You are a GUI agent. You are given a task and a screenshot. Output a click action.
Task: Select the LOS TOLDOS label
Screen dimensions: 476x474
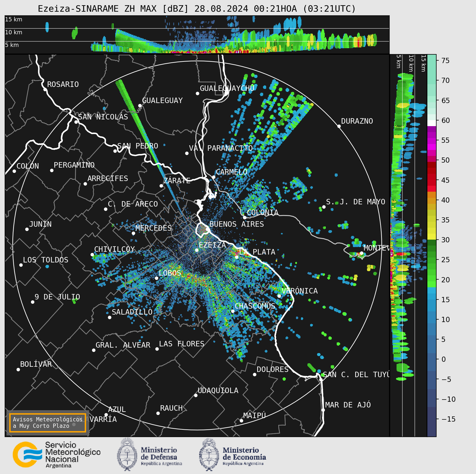click(x=45, y=260)
